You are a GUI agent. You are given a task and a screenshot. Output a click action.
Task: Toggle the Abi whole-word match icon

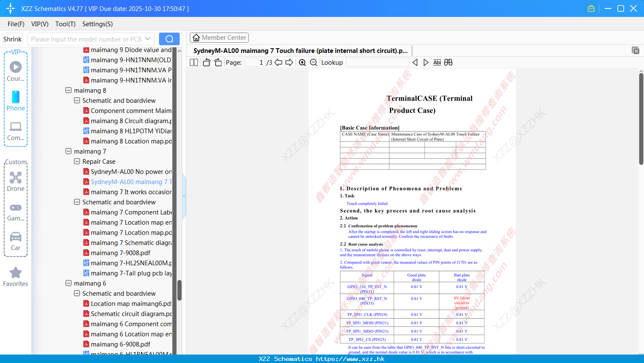pos(437,63)
